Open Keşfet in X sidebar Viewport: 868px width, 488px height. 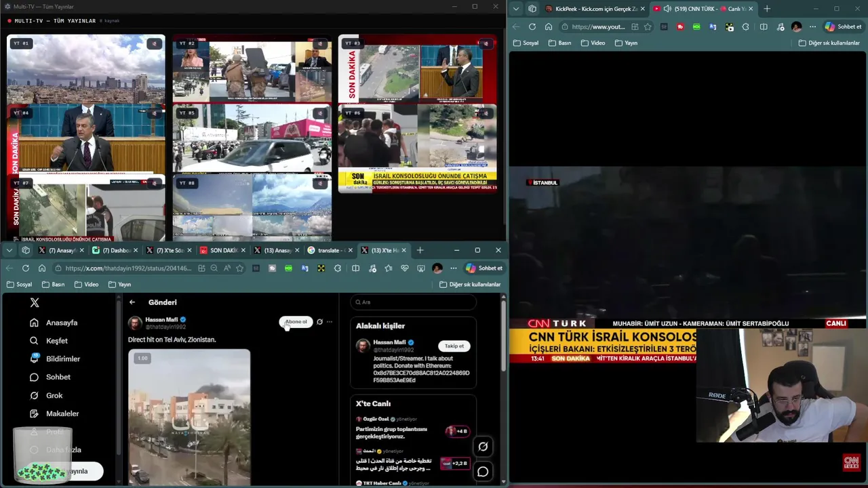(49, 341)
